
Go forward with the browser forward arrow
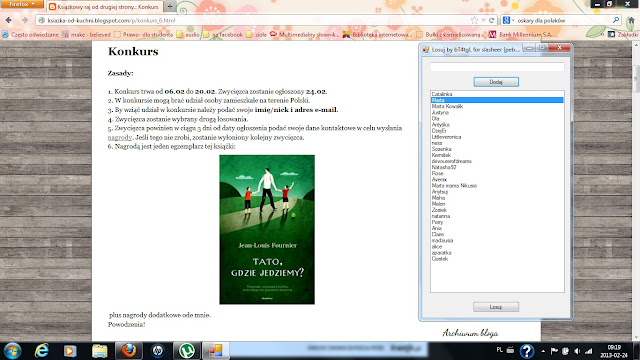(x=25, y=20)
